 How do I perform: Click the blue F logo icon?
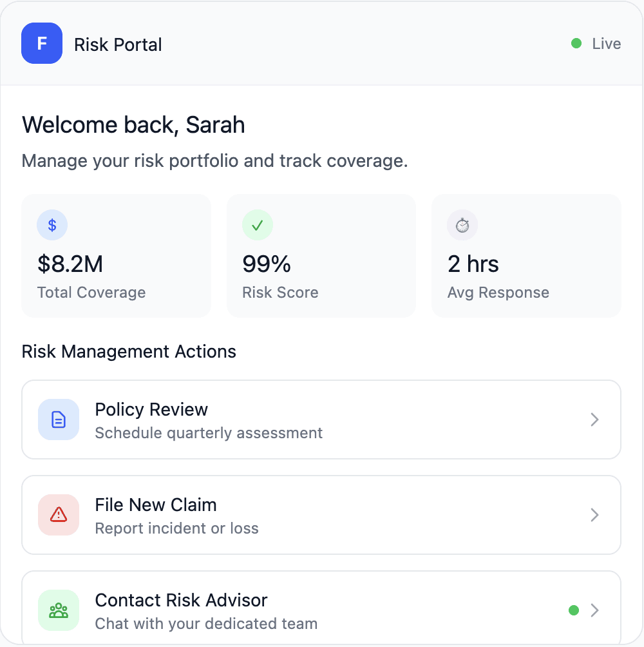pos(42,43)
